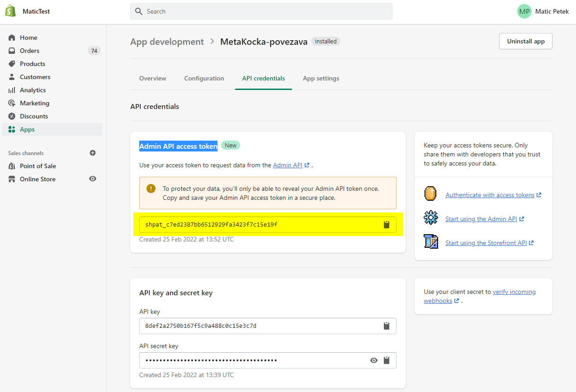Click the MetaKocka-povezava app title
Screen dimensions: 576x392
(264, 42)
